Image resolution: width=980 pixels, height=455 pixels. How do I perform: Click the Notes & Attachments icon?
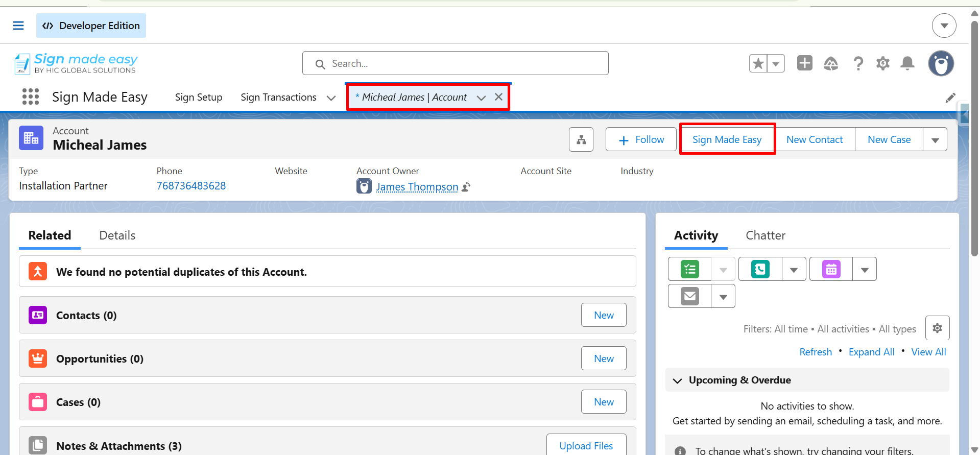click(38, 445)
